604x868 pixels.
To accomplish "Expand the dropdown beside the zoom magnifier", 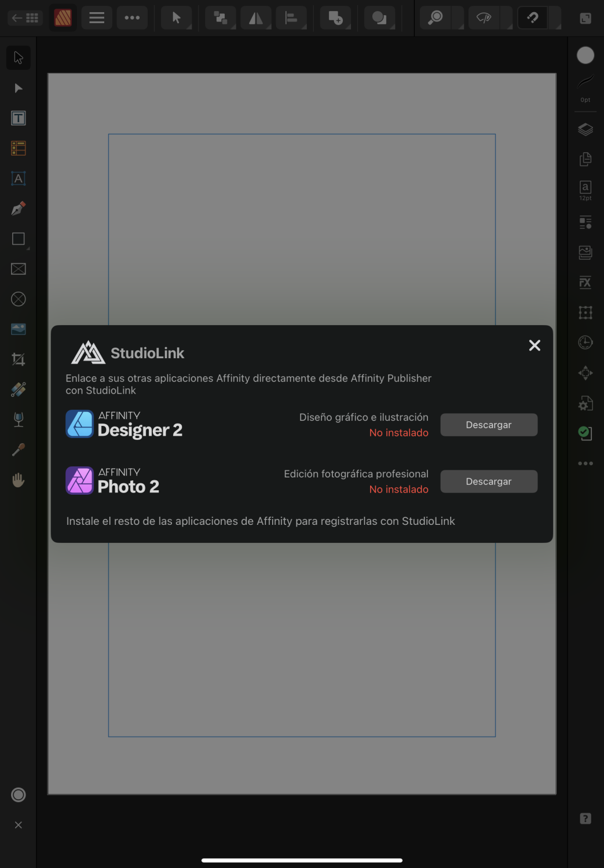I will click(457, 18).
